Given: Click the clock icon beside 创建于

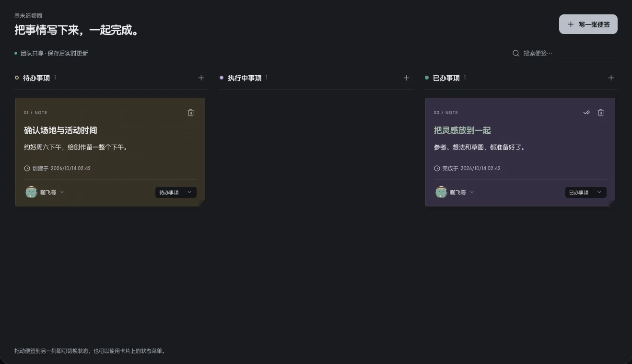Looking at the screenshot, I should tap(27, 169).
